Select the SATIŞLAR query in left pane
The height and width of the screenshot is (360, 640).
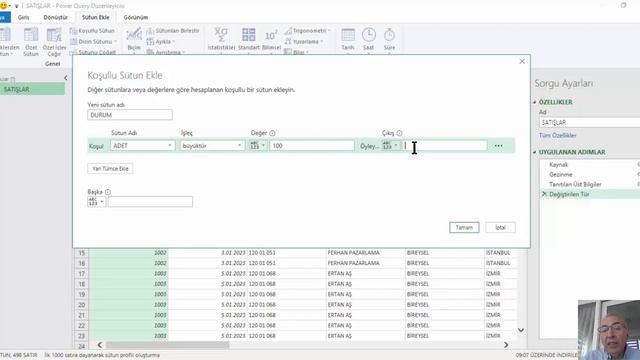click(32, 89)
